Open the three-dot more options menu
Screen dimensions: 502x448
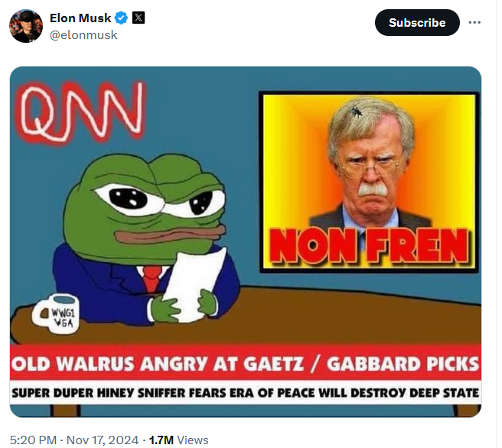point(474,22)
